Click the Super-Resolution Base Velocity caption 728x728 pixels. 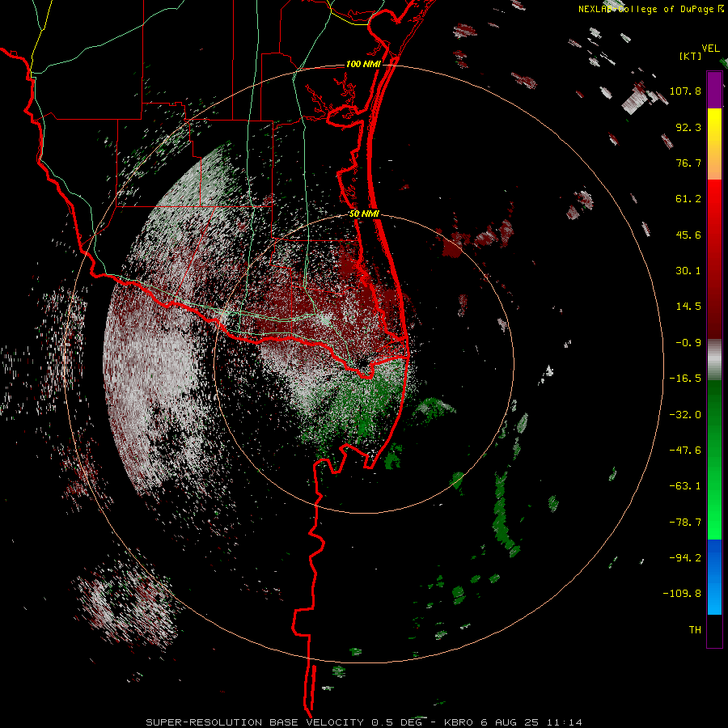pos(364,722)
